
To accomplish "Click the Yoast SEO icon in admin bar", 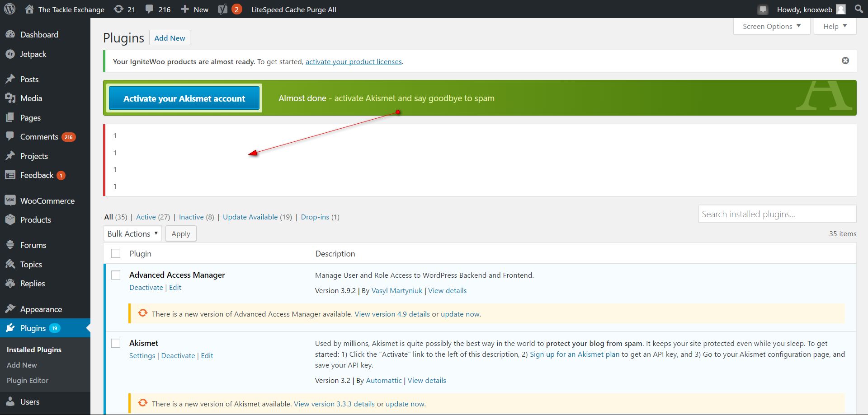I will point(222,9).
